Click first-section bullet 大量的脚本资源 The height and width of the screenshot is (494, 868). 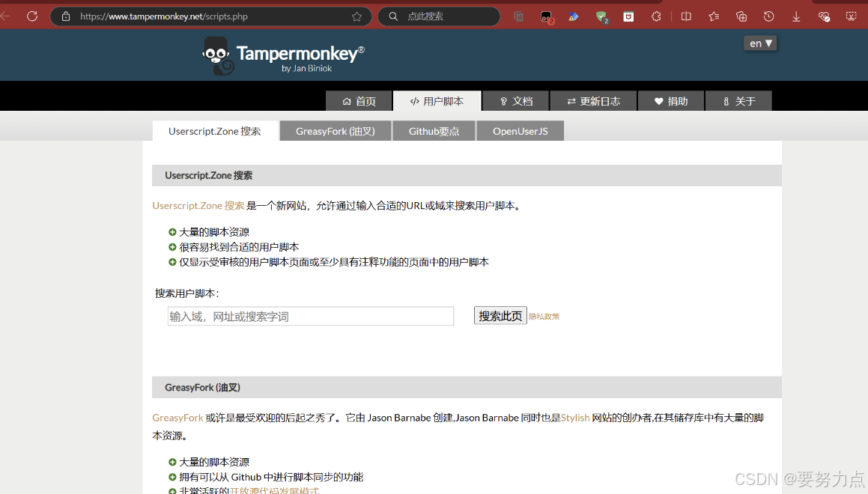213,232
